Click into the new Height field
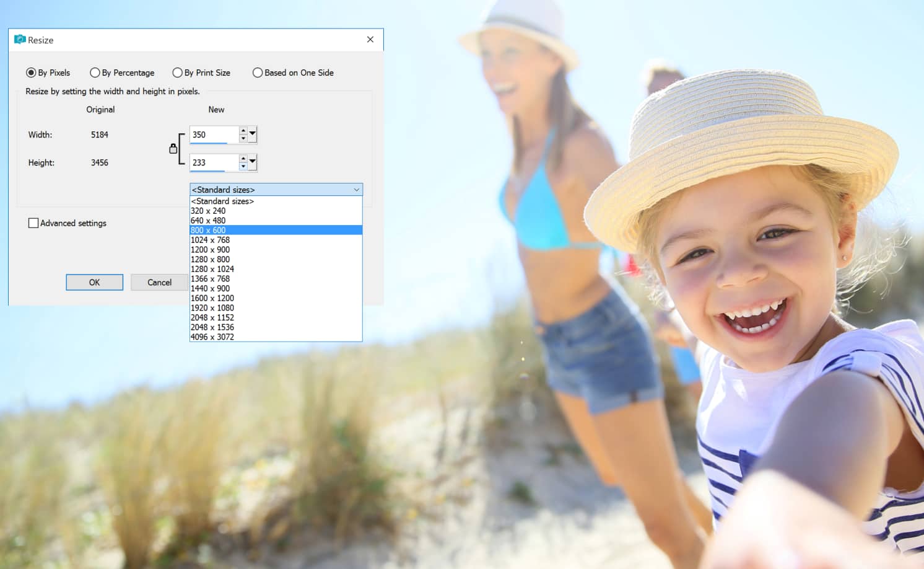924x569 pixels. [x=214, y=162]
